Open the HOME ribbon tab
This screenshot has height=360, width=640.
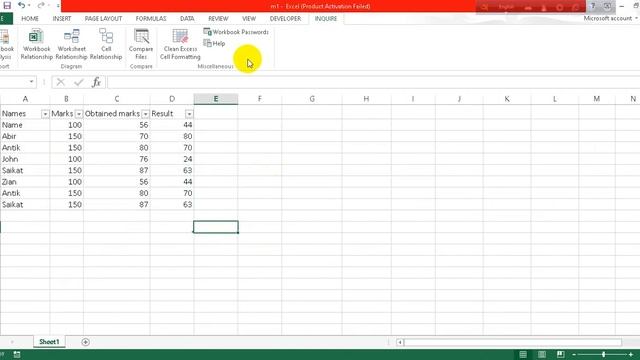(x=30, y=19)
